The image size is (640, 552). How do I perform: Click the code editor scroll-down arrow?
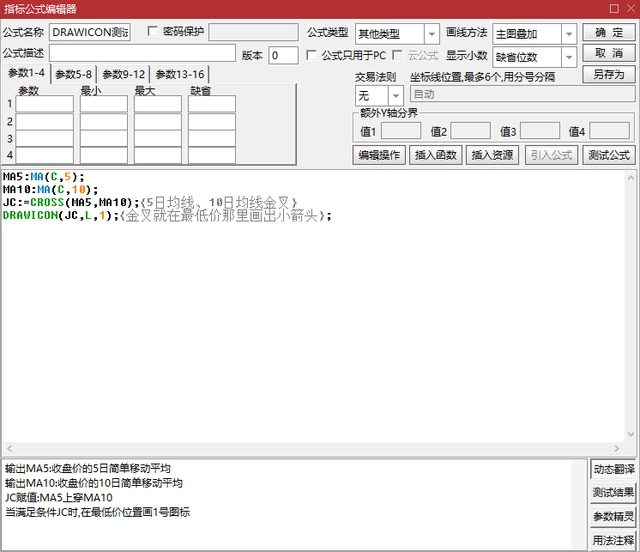click(x=631, y=434)
